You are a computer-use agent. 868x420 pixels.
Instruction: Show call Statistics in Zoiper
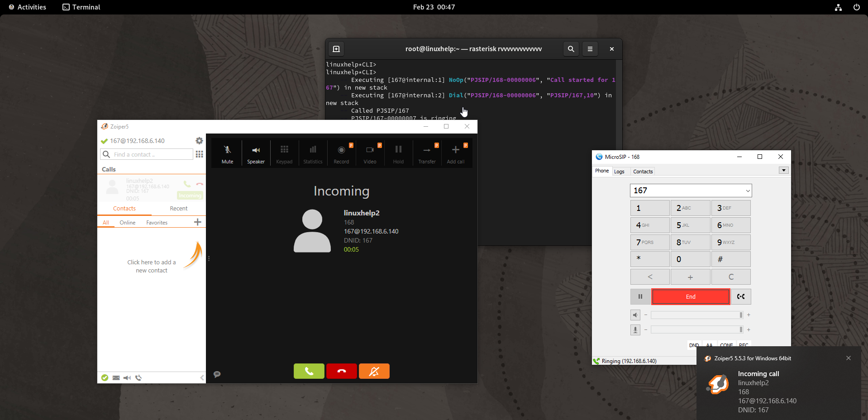[x=313, y=154]
